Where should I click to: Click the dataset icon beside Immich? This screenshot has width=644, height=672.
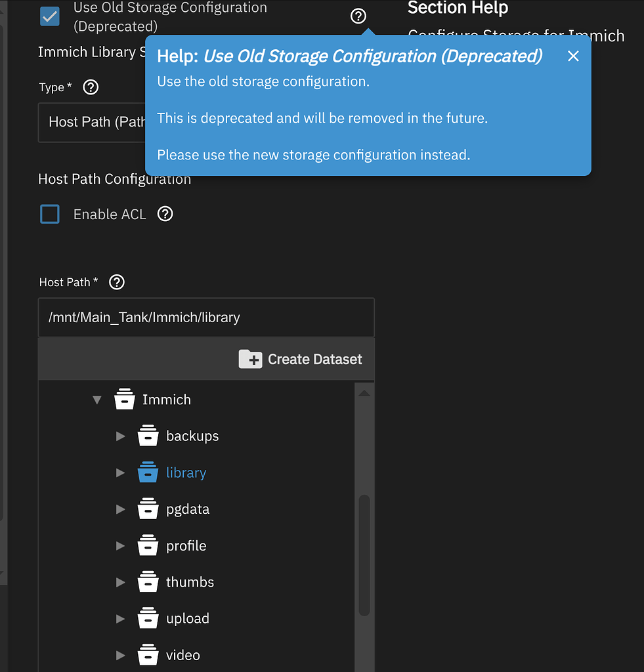pos(125,399)
